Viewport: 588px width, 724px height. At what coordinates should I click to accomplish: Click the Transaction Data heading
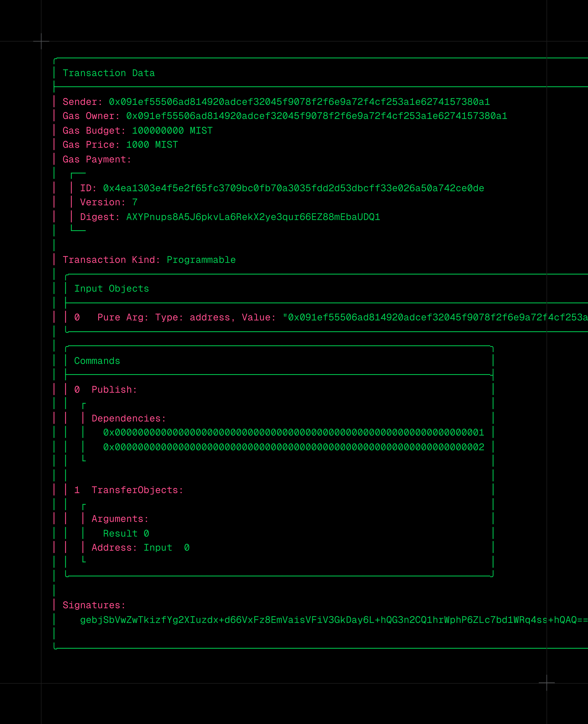[108, 73]
